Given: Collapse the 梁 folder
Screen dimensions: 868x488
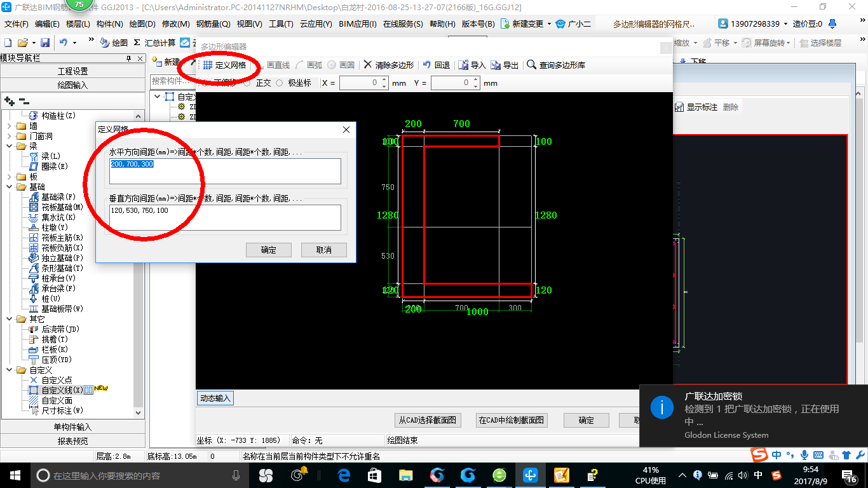Looking at the screenshot, I should point(9,146).
